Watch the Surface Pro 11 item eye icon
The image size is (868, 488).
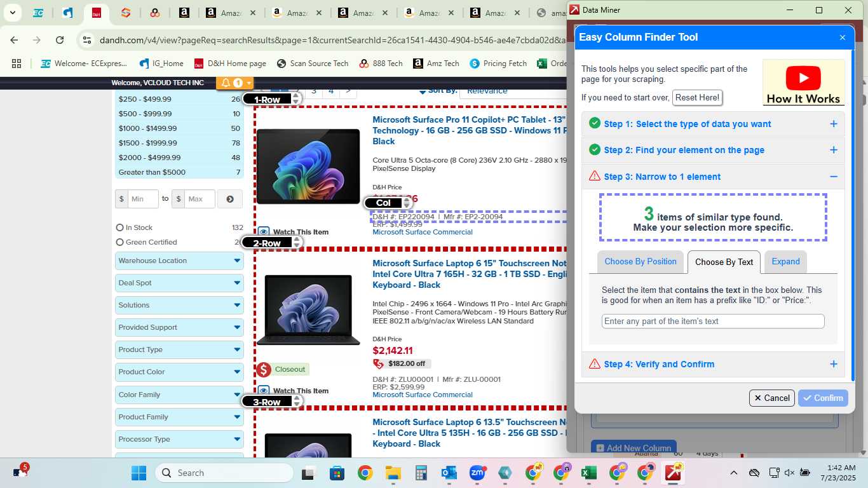(x=263, y=232)
